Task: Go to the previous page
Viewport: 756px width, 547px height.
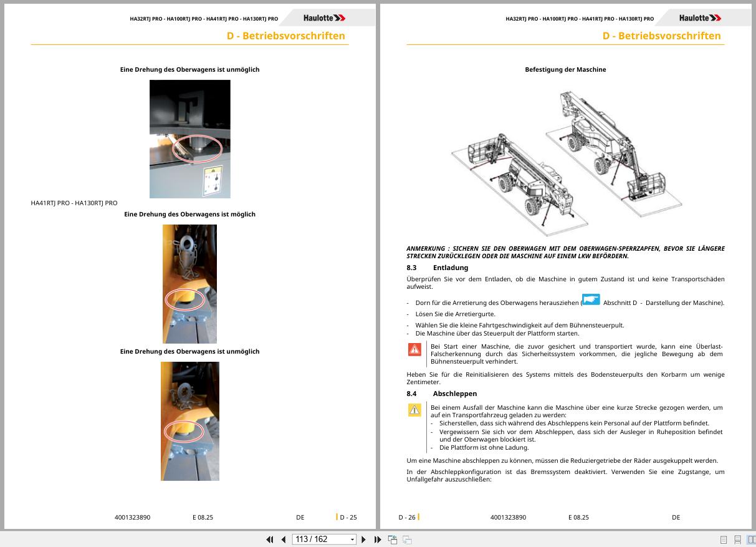Action: (x=284, y=540)
